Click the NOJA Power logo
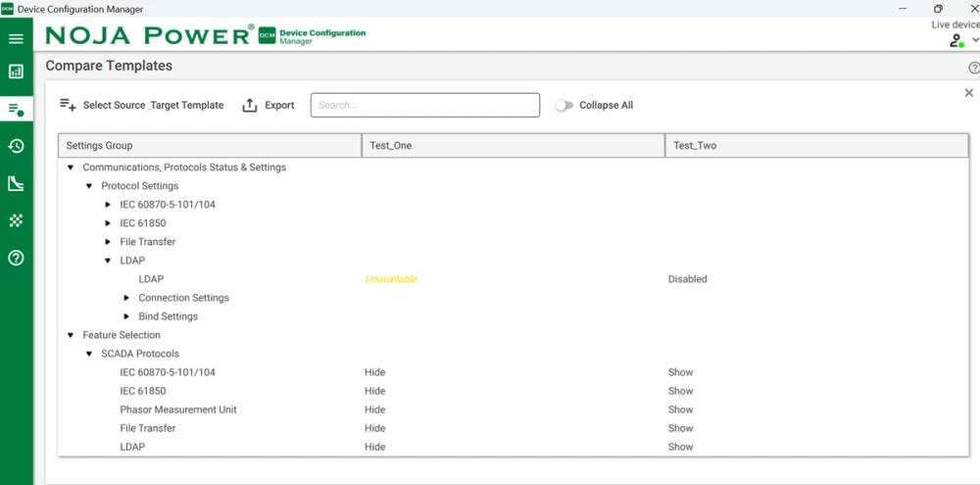980x485 pixels. point(150,35)
